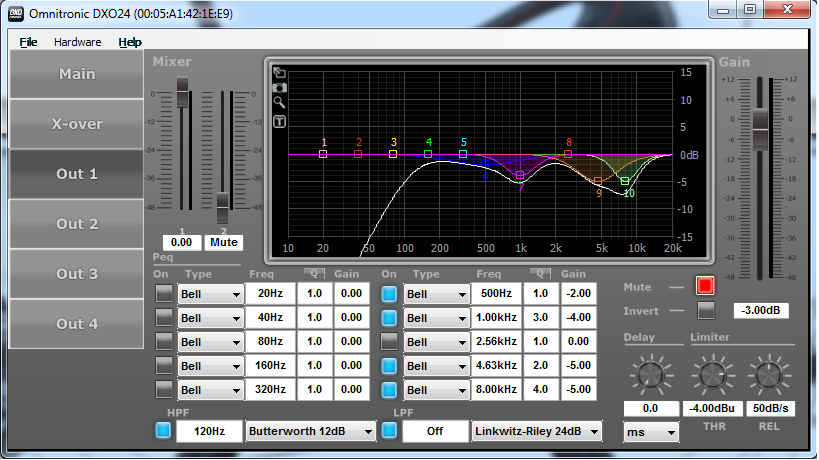
Task: Select cyan EQ node 5 on graph
Action: click(463, 154)
